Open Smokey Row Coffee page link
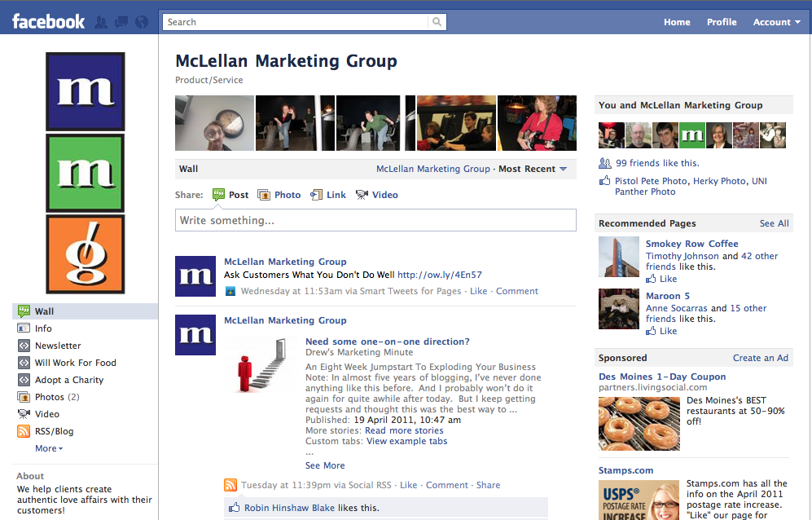Image resolution: width=812 pixels, height=520 pixels. pyautogui.click(x=691, y=244)
